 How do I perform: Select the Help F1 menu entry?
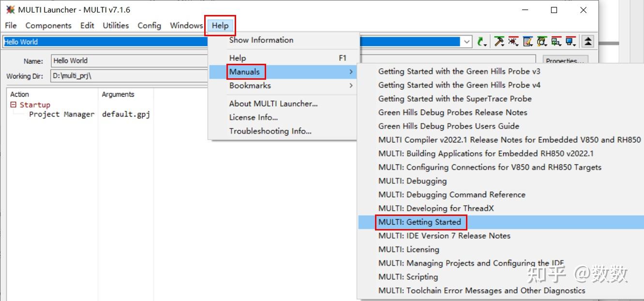tap(284, 58)
